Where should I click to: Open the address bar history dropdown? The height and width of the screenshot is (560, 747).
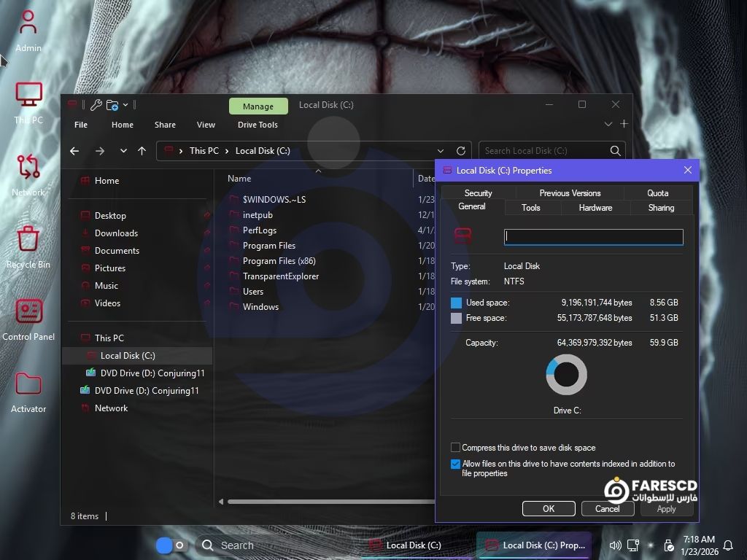[x=440, y=151]
